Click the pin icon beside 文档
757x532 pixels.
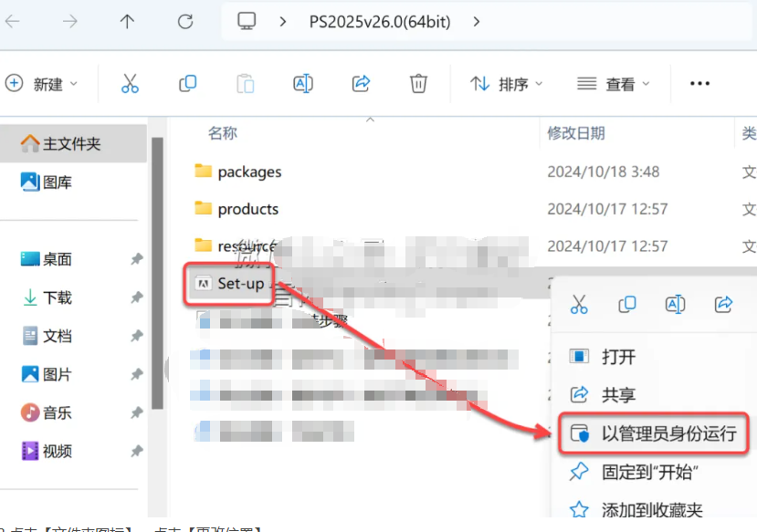point(137,336)
